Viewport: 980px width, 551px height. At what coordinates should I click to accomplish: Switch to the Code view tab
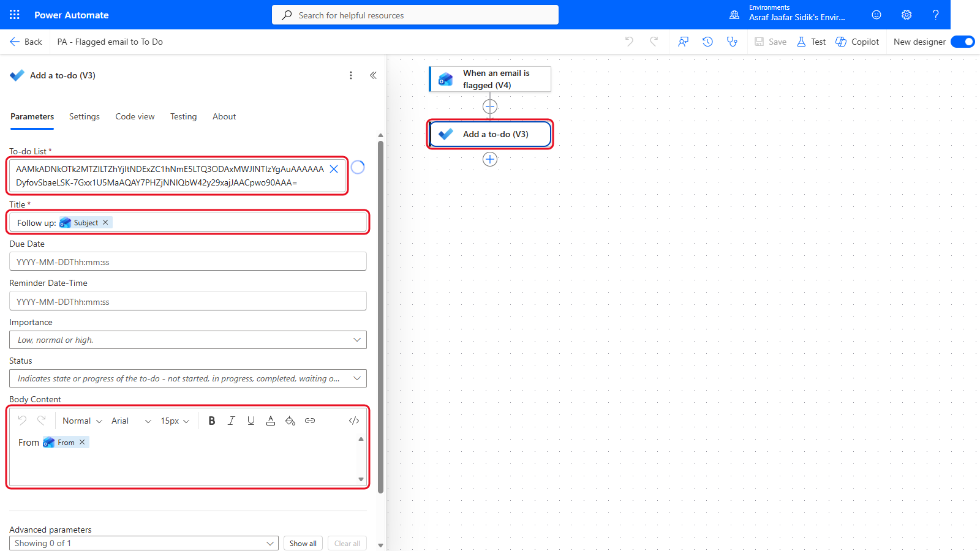pos(135,116)
